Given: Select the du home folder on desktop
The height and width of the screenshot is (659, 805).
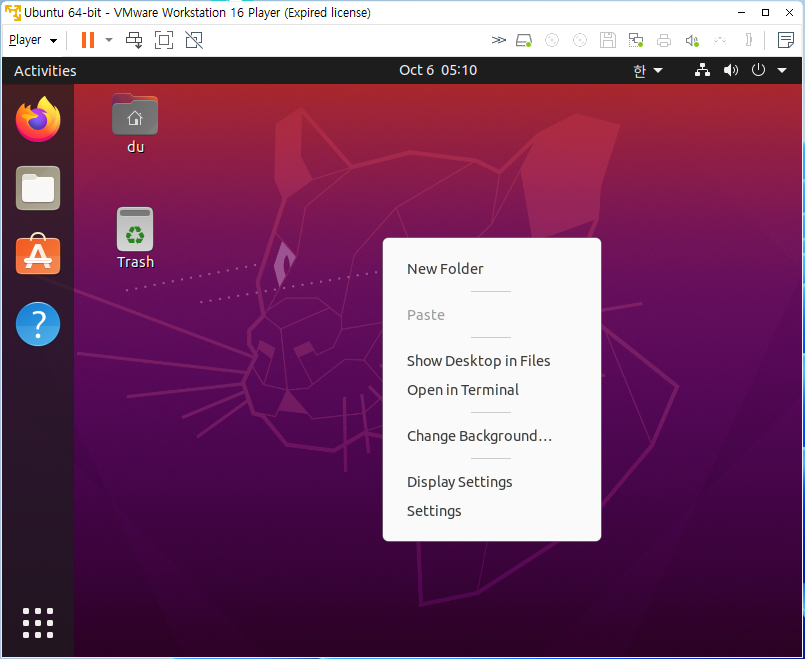Looking at the screenshot, I should coord(135,124).
